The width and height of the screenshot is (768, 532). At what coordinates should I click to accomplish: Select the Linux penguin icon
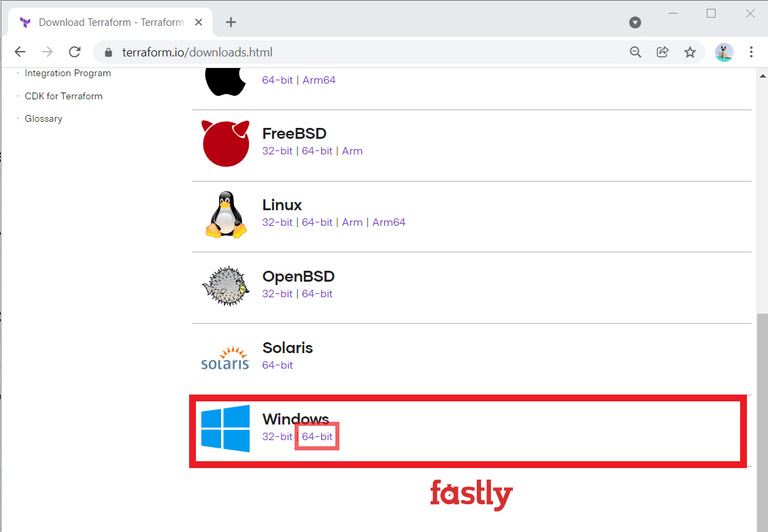click(225, 214)
